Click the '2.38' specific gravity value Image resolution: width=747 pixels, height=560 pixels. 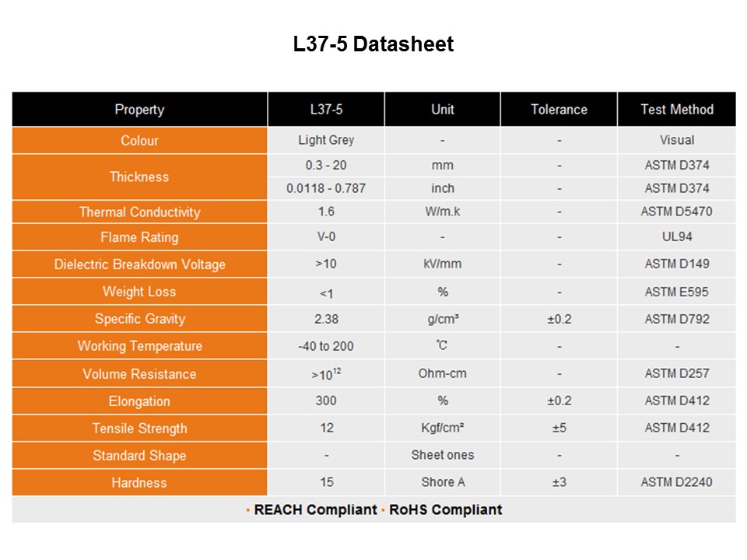tap(326, 319)
